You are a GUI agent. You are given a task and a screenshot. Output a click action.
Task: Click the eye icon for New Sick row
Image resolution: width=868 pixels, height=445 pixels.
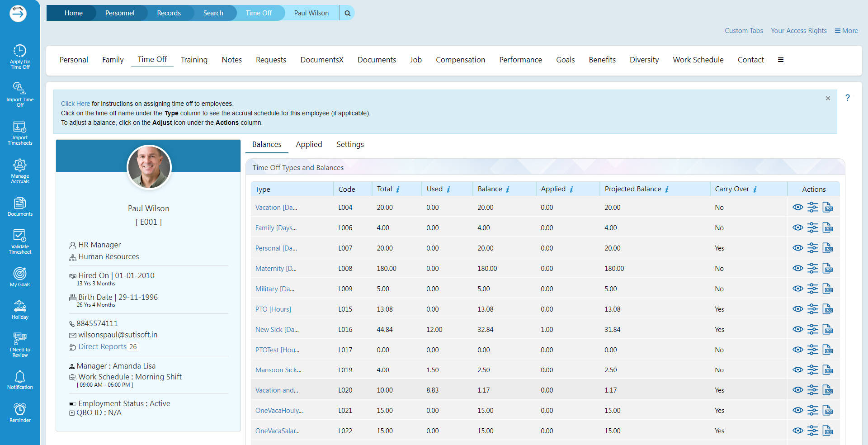click(797, 330)
